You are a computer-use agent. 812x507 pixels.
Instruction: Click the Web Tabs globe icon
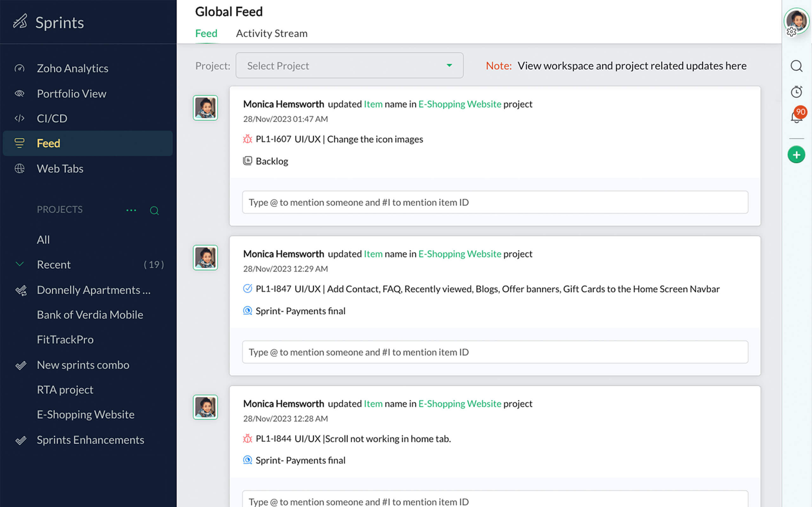tap(19, 168)
